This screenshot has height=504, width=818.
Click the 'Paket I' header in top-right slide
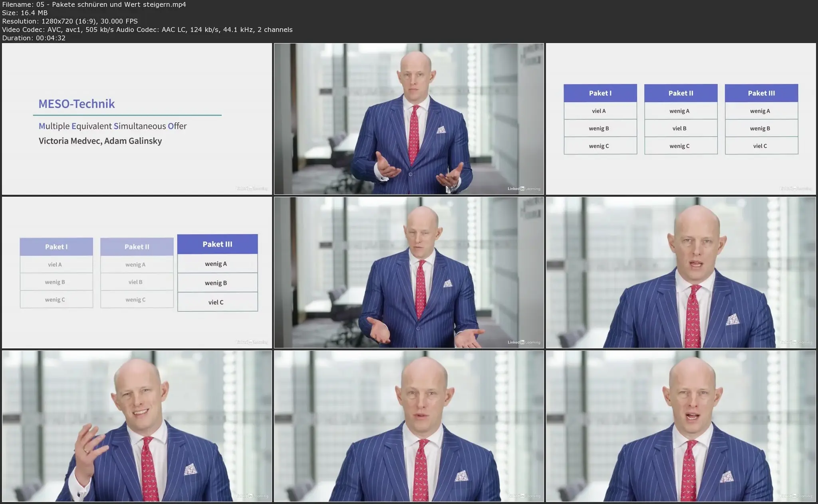[600, 93]
